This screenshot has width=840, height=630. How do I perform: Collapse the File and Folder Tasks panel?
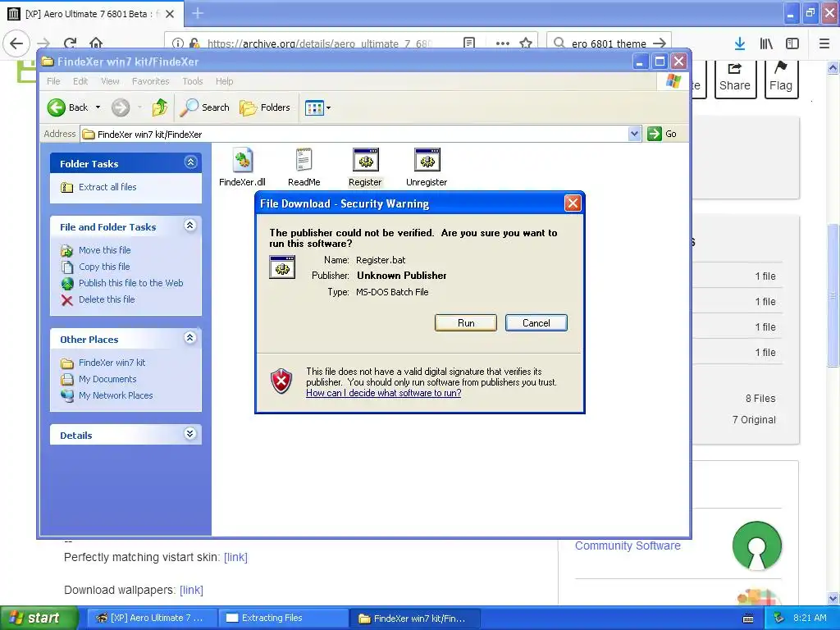pos(190,226)
